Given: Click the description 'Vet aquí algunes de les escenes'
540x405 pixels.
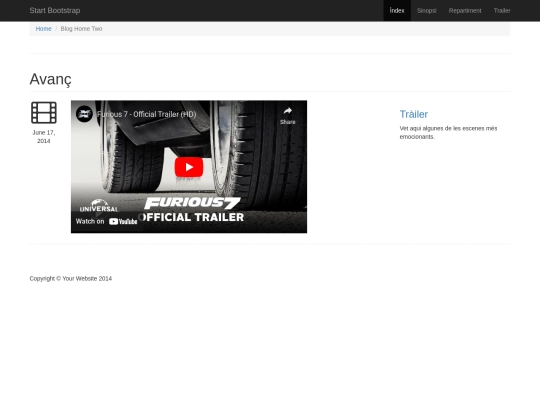Looking at the screenshot, I should (448, 133).
